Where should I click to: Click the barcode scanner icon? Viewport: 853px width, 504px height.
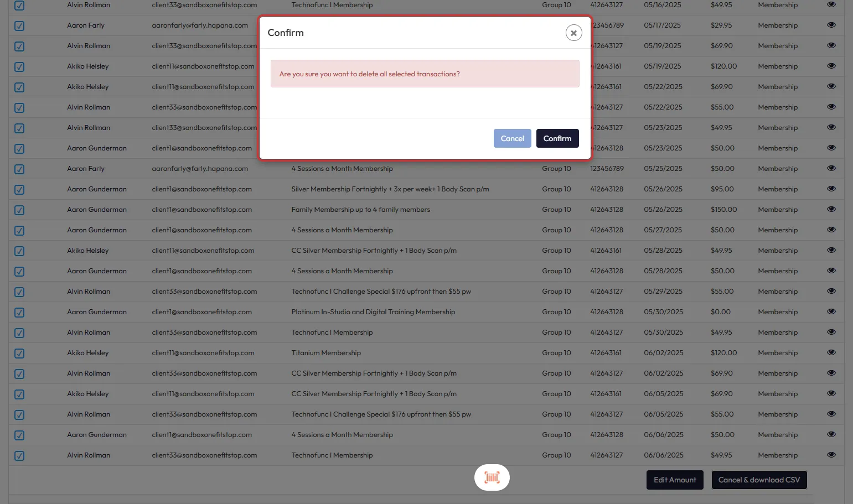(492, 477)
